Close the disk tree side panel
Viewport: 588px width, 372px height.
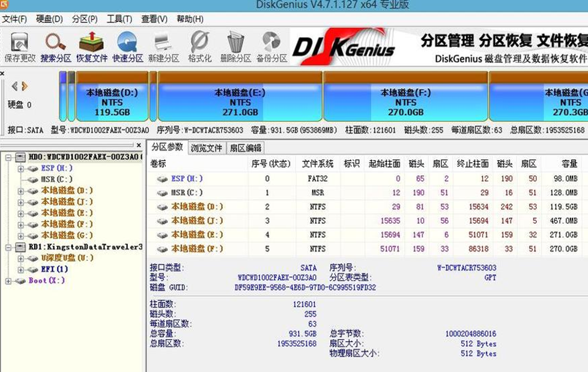click(x=139, y=145)
